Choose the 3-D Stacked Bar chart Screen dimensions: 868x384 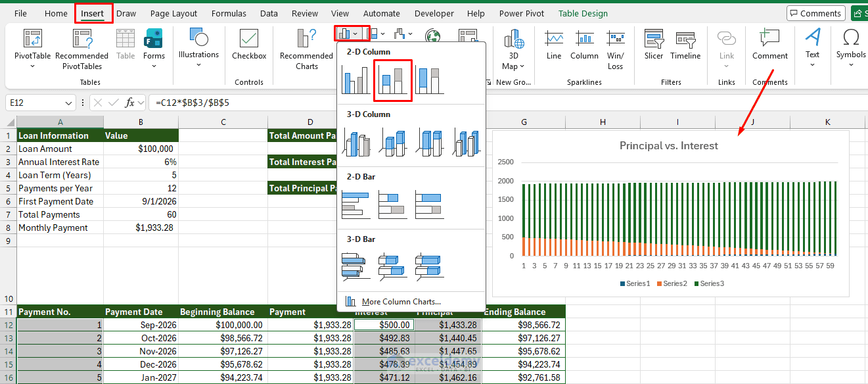pos(393,267)
